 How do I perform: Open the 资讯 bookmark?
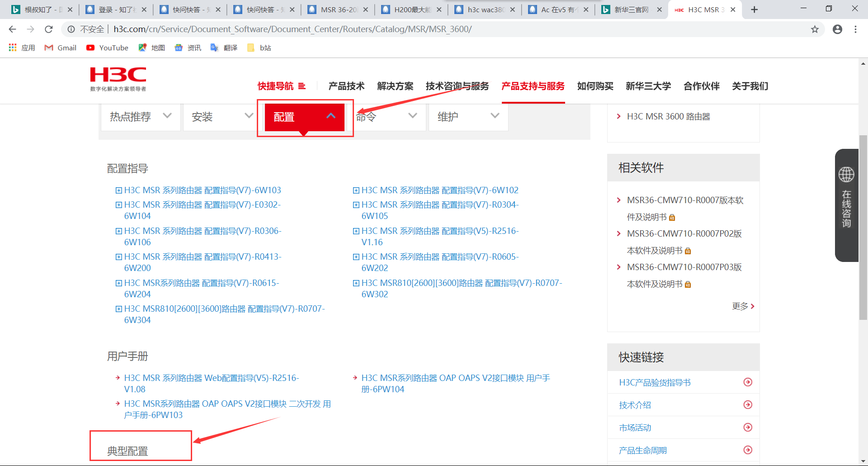tap(188, 48)
